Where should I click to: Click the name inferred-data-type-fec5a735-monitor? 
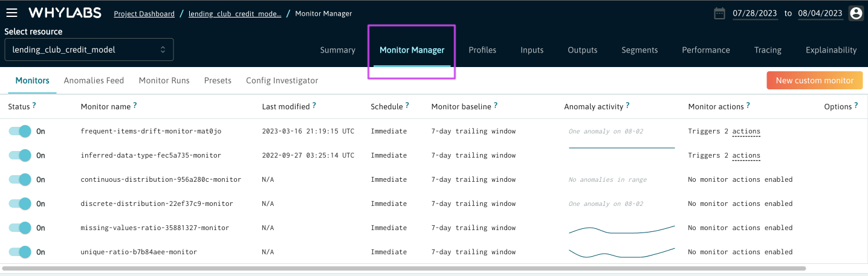coord(151,155)
